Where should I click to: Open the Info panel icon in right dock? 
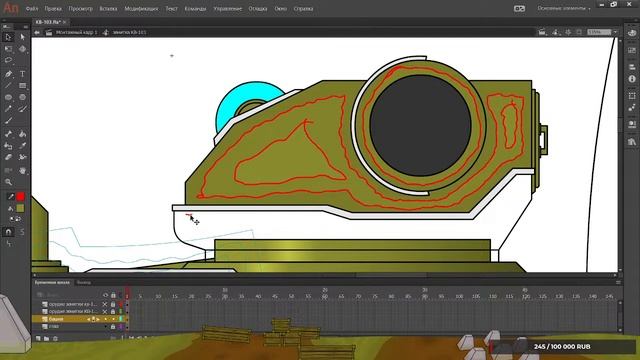click(x=632, y=79)
